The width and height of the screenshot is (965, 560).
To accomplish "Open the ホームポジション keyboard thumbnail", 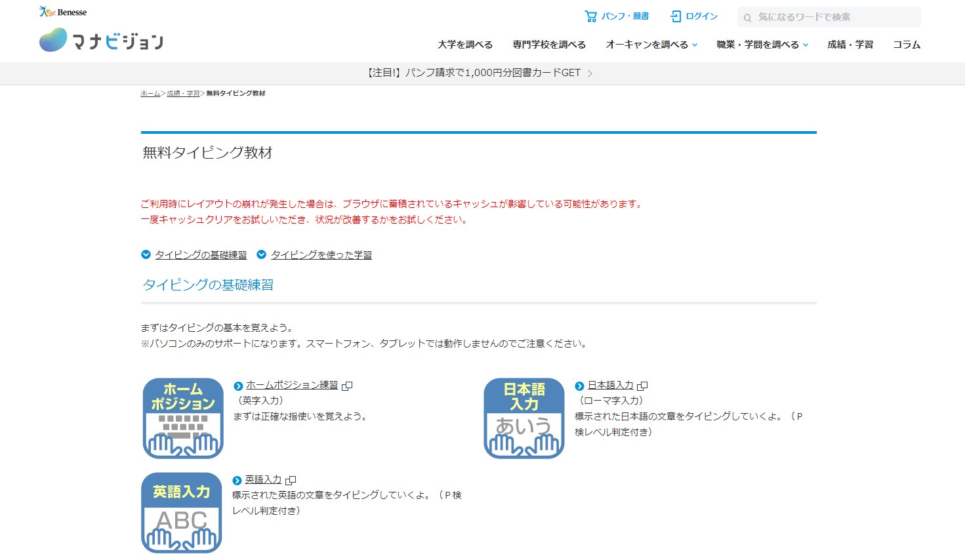I will [x=183, y=418].
